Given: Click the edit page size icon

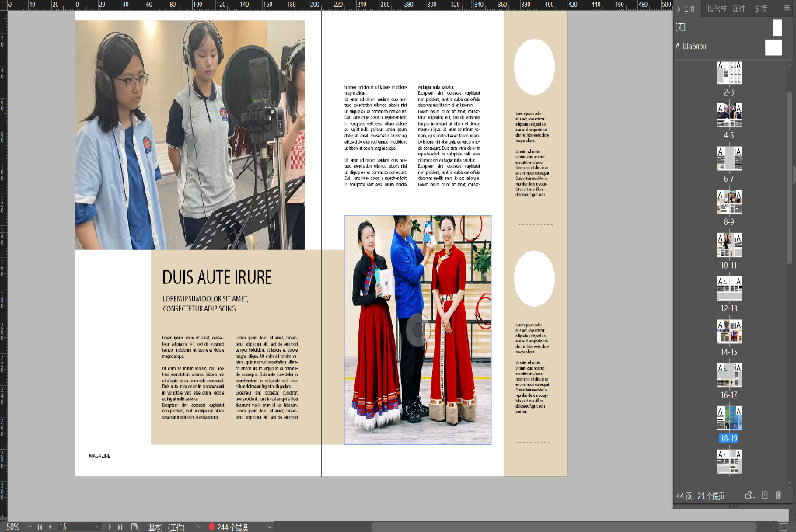Looking at the screenshot, I should click(x=749, y=495).
